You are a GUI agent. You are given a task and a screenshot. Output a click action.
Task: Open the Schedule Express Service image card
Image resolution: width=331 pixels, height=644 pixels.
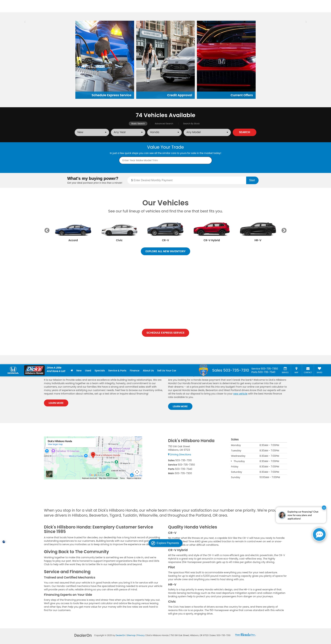coord(104,60)
